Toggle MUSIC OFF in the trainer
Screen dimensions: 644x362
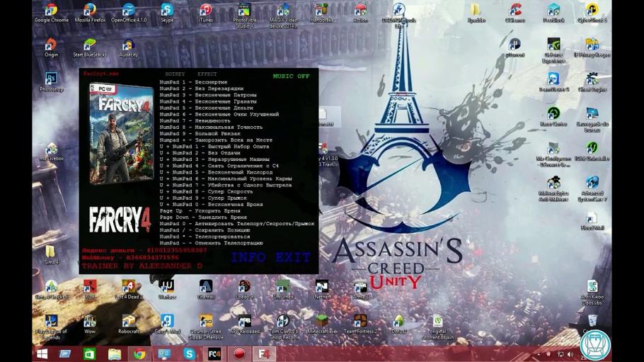291,76
